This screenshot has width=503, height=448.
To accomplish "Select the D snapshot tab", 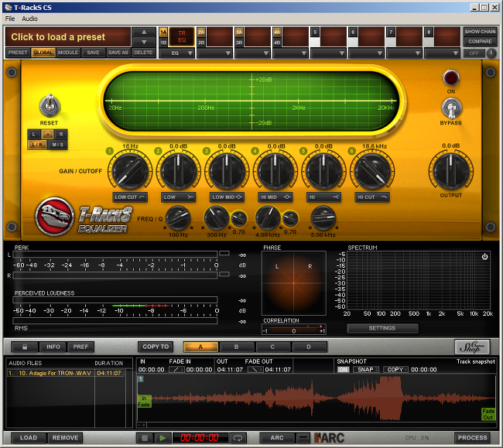I will tap(309, 347).
